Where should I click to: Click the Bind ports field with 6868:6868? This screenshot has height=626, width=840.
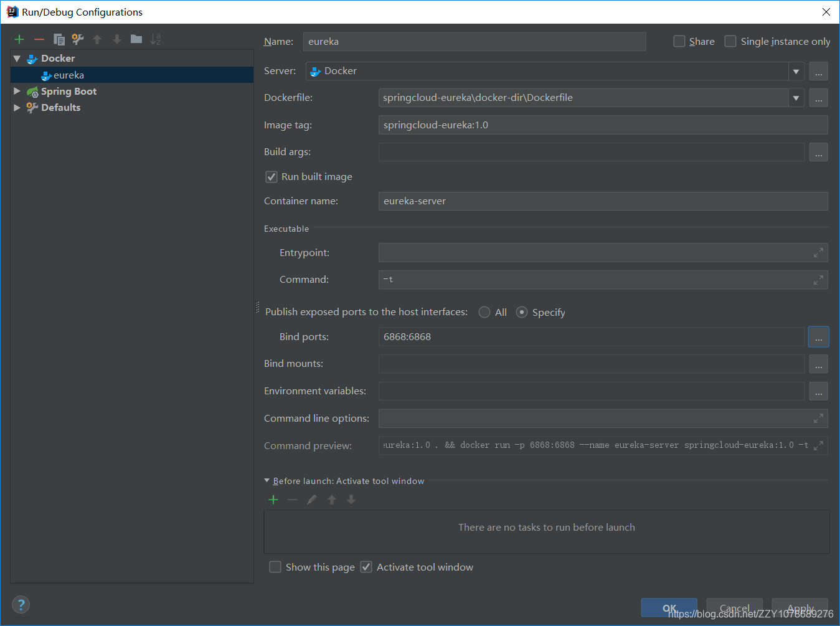pyautogui.click(x=592, y=337)
